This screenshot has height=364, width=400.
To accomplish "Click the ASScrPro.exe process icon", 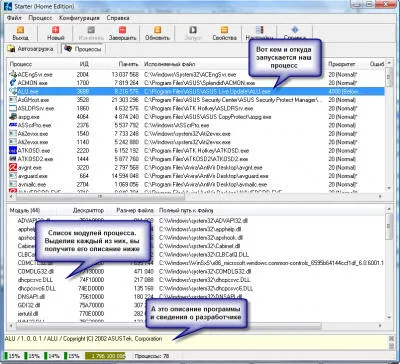I will coord(13,125).
